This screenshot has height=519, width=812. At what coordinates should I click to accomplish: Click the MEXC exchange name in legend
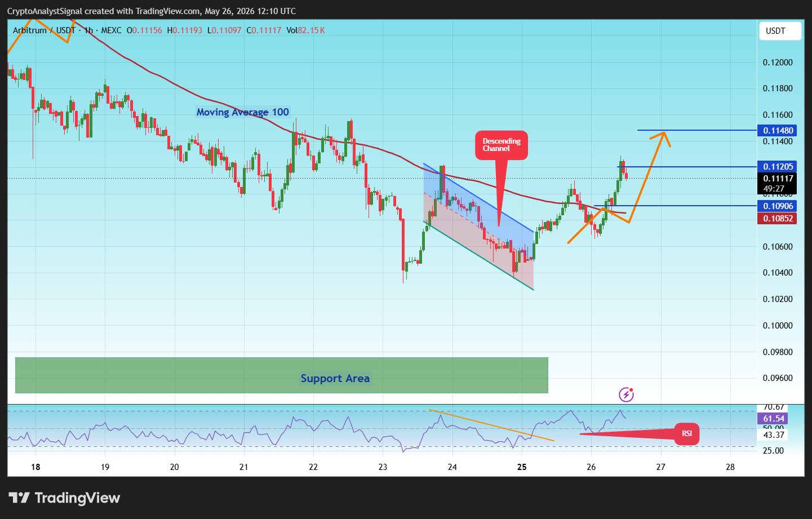pyautogui.click(x=111, y=30)
